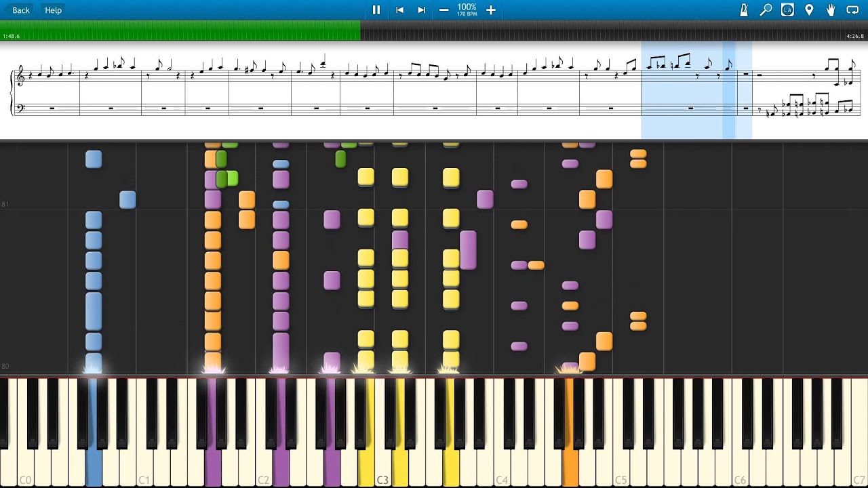Skip forward to the next section
This screenshot has width=868, height=488.
coord(421,10)
